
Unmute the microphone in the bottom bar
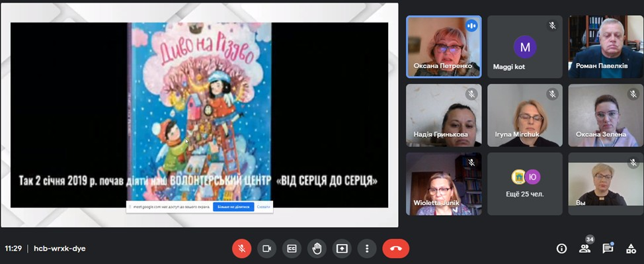(x=242, y=248)
